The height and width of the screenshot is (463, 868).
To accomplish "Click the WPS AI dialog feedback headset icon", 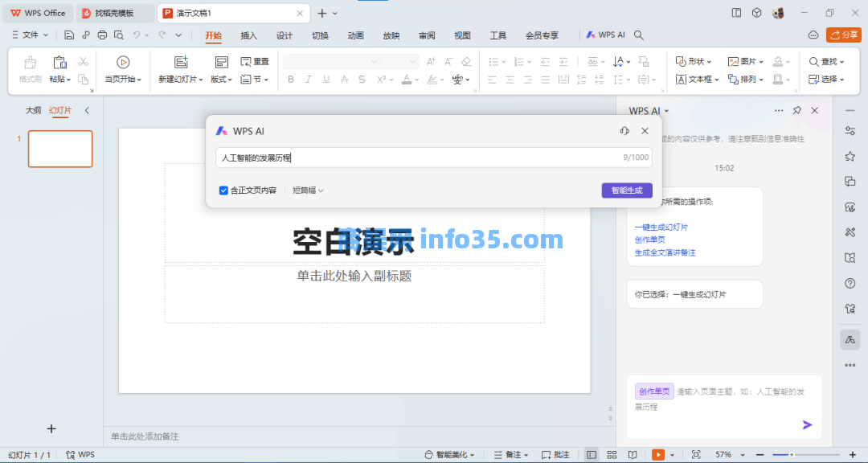I will (x=624, y=131).
